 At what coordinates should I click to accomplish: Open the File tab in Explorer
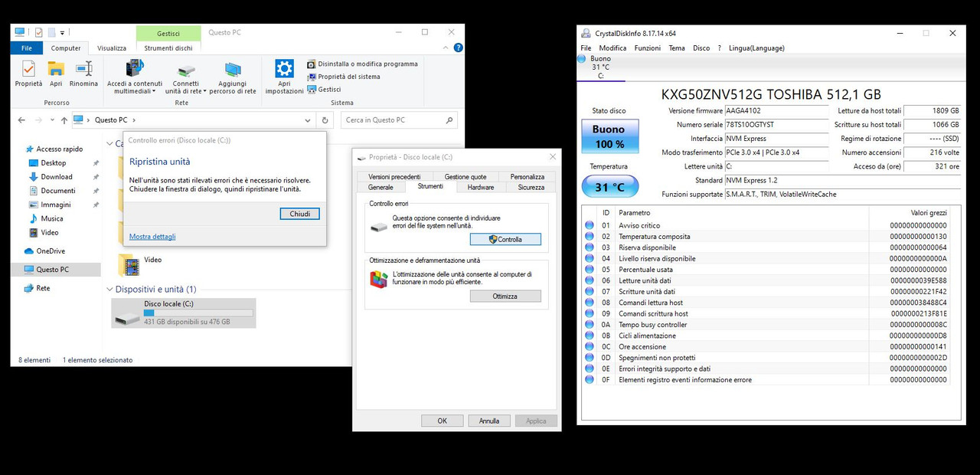[x=27, y=47]
